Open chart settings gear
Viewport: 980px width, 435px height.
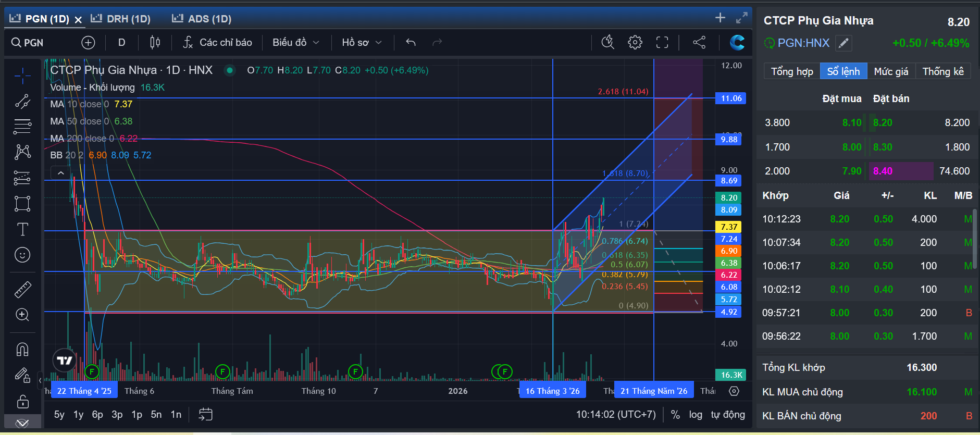click(635, 42)
